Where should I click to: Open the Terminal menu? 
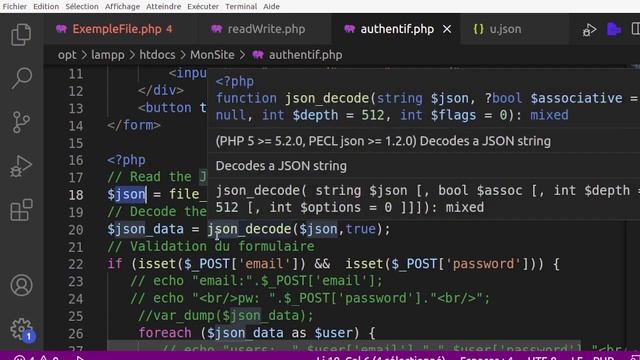click(x=241, y=7)
